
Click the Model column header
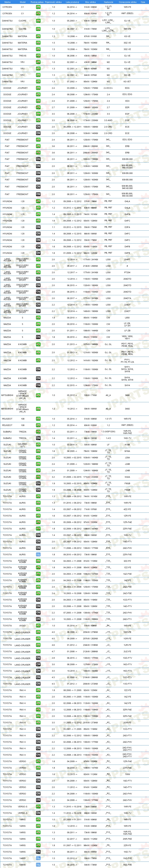tap(23, 2)
